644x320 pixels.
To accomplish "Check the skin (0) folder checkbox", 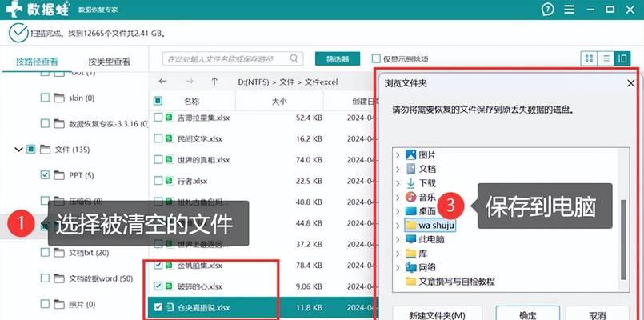I will pyautogui.click(x=45, y=98).
